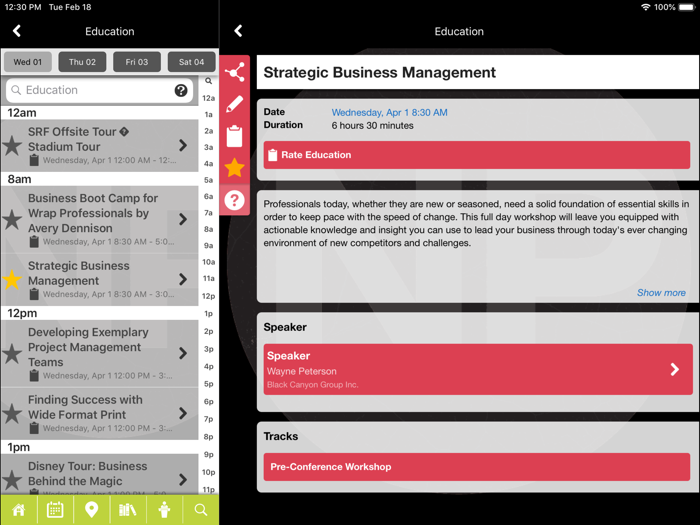Jump to 12p in time index
This screenshot has width=700, height=525.
208,296
